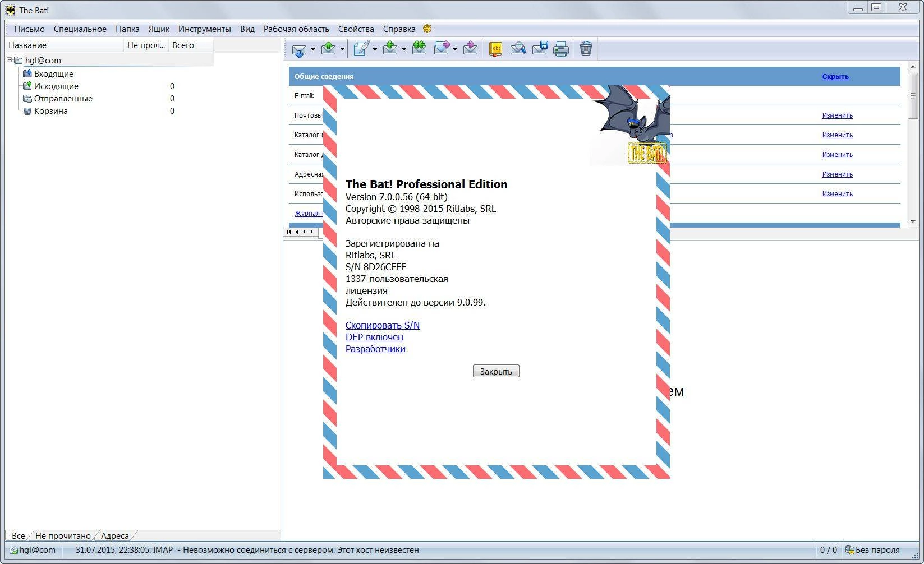Click the Print toolbar icon
The height and width of the screenshot is (564, 924).
coord(561,49)
